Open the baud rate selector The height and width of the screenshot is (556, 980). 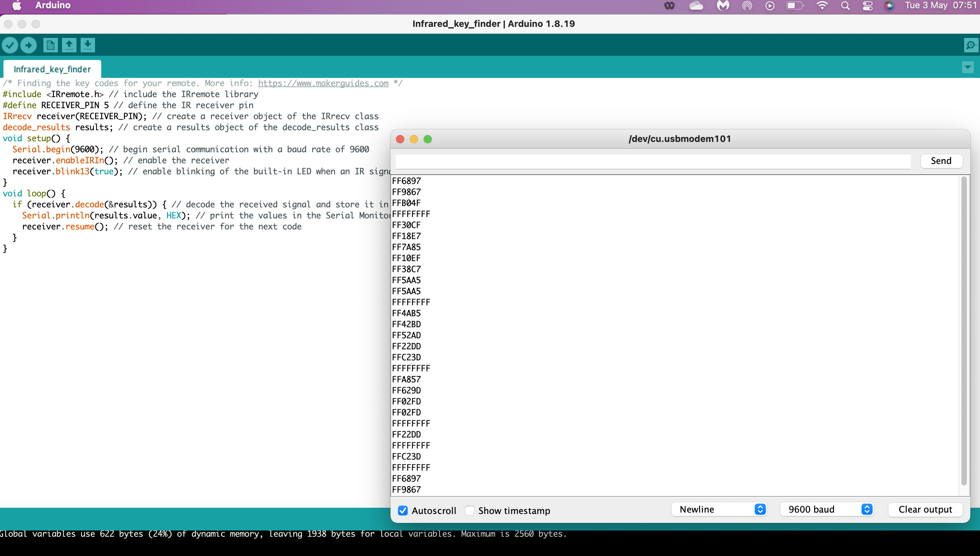[x=826, y=509]
